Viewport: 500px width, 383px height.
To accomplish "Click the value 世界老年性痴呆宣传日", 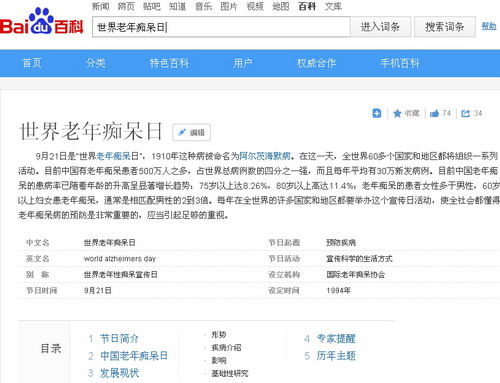I will tap(120, 275).
